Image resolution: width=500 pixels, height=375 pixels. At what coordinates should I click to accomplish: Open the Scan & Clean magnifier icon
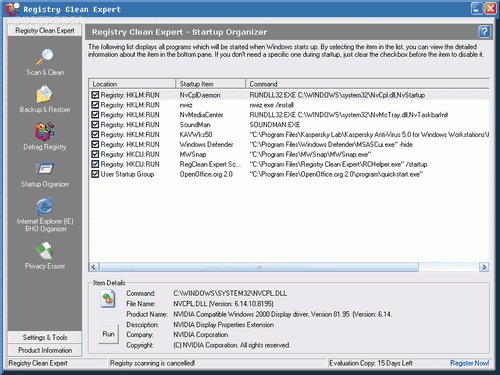(x=45, y=57)
